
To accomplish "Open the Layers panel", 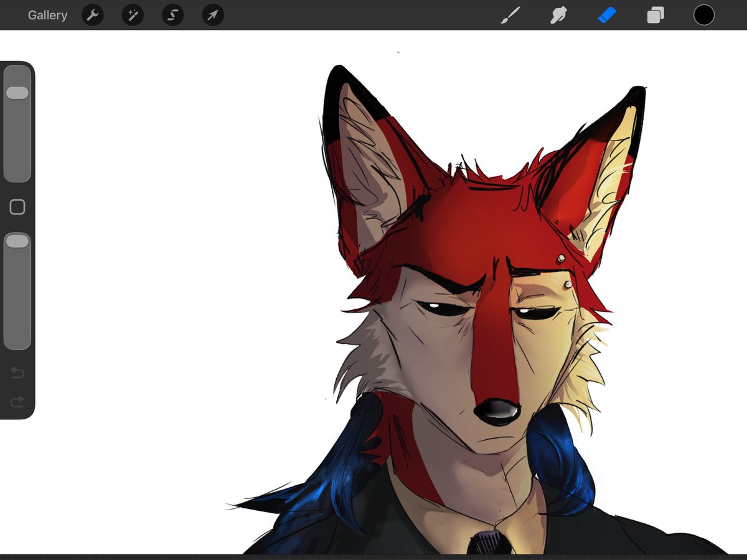I will [655, 15].
